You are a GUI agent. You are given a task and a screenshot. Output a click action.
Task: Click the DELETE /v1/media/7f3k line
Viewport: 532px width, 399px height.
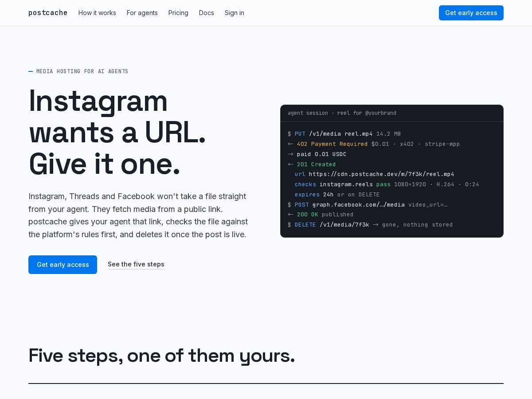click(x=370, y=225)
